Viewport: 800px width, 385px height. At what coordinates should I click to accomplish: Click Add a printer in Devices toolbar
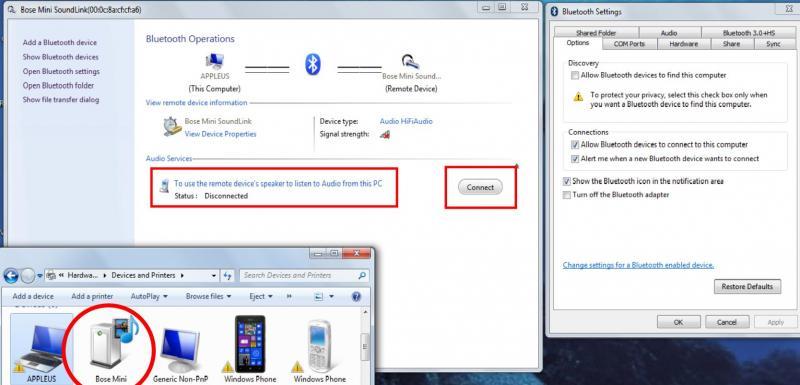92,296
